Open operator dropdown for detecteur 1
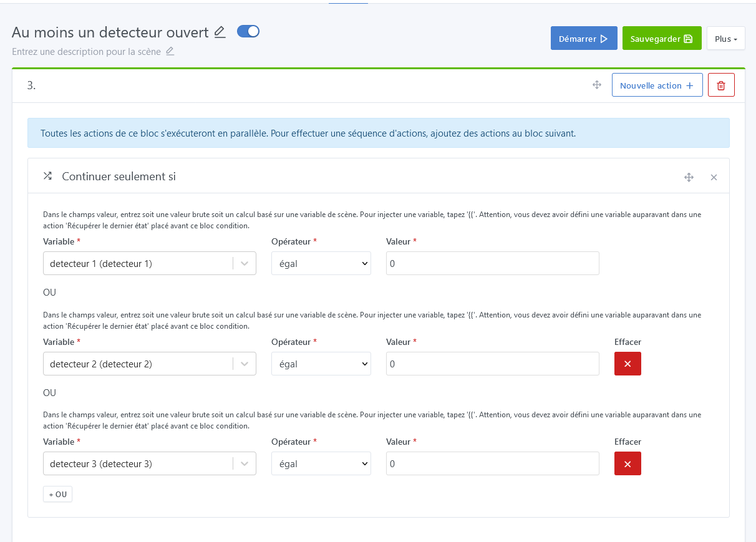The image size is (756, 542). 321,263
